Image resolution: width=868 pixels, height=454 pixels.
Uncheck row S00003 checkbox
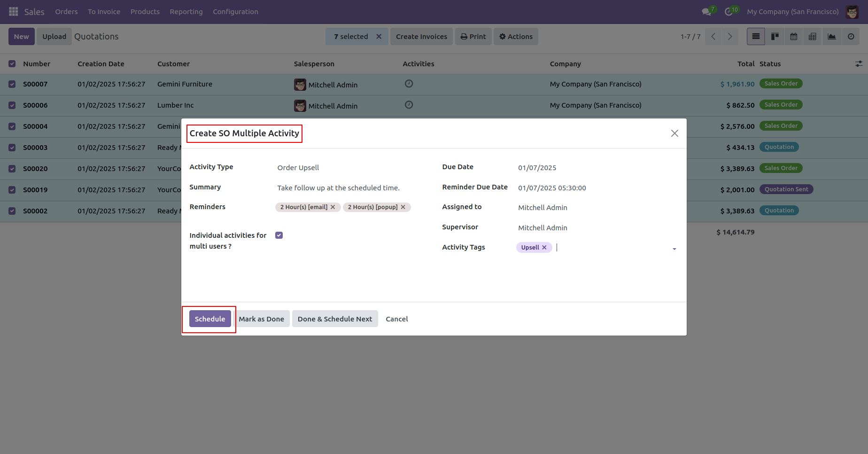click(x=12, y=148)
